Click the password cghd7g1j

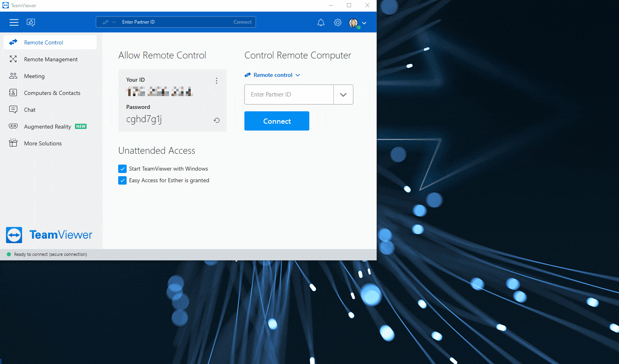[x=144, y=119]
